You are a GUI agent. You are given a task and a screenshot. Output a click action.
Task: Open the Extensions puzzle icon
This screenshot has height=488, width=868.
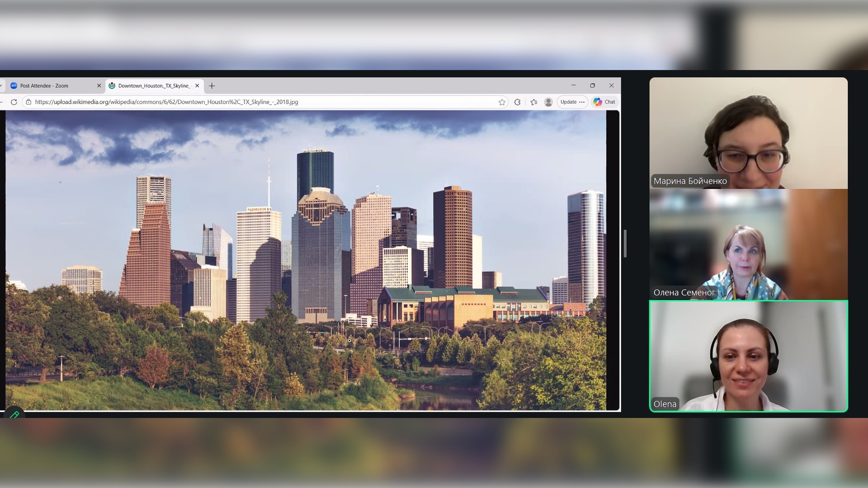click(x=517, y=102)
